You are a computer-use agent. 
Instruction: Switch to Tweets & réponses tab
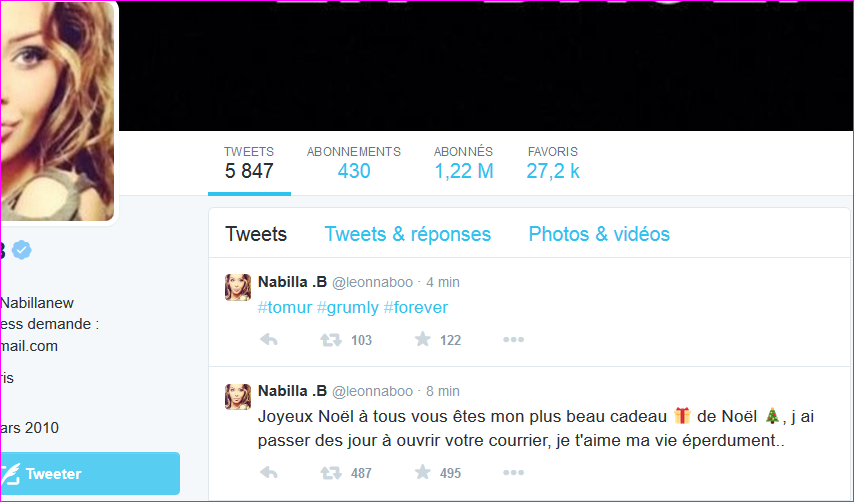(x=407, y=234)
